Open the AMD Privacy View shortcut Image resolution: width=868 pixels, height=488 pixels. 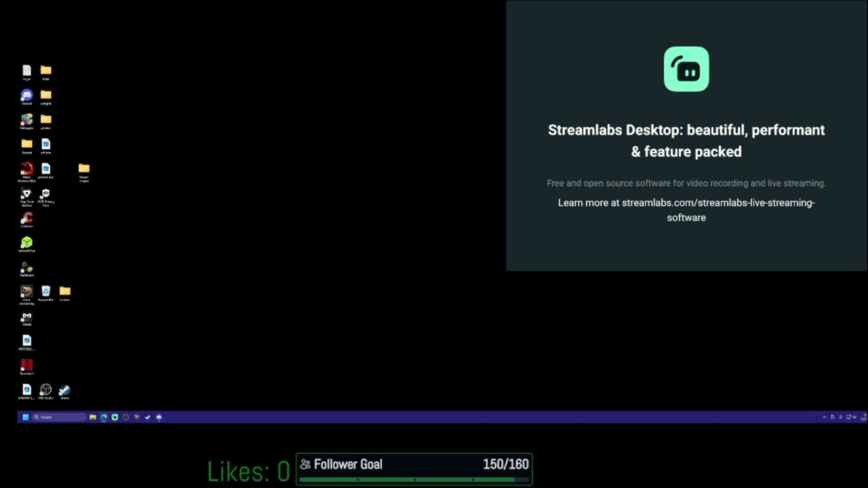point(45,196)
